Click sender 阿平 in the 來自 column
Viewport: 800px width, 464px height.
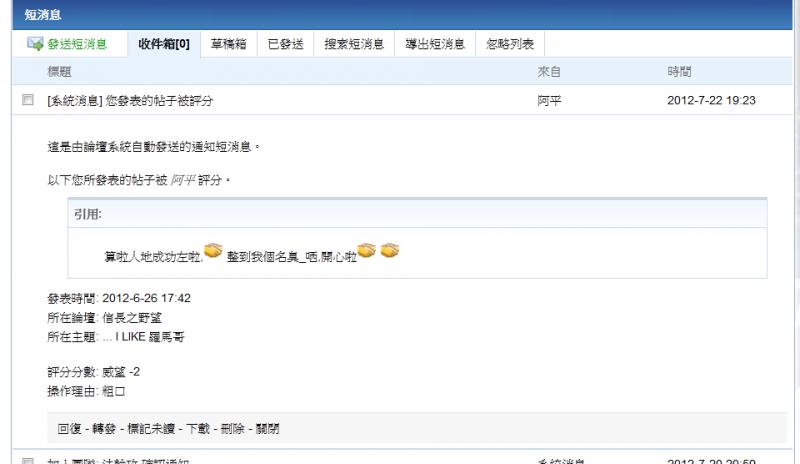[549, 101]
